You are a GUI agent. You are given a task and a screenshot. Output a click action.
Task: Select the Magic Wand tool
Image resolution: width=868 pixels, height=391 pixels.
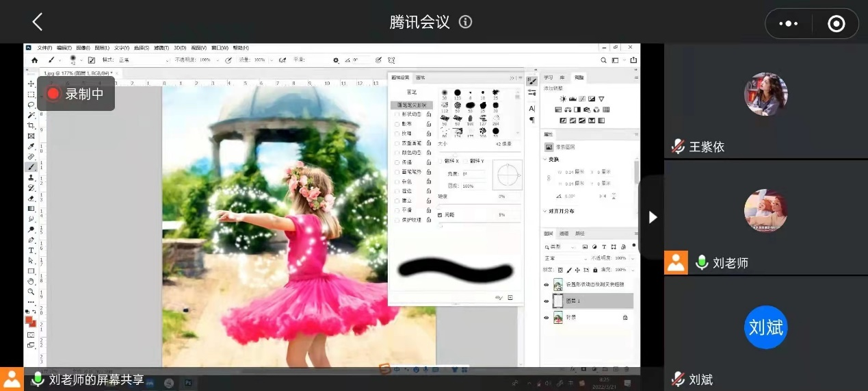31,115
